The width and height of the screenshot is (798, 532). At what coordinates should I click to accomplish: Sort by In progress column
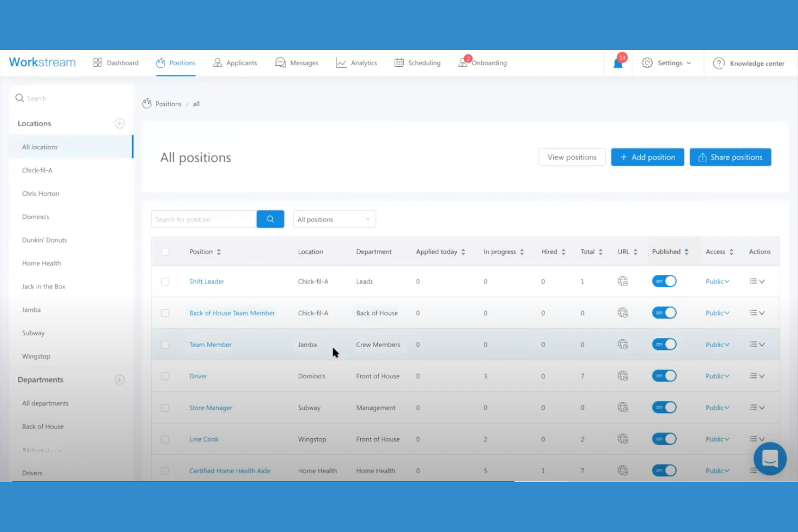click(522, 252)
